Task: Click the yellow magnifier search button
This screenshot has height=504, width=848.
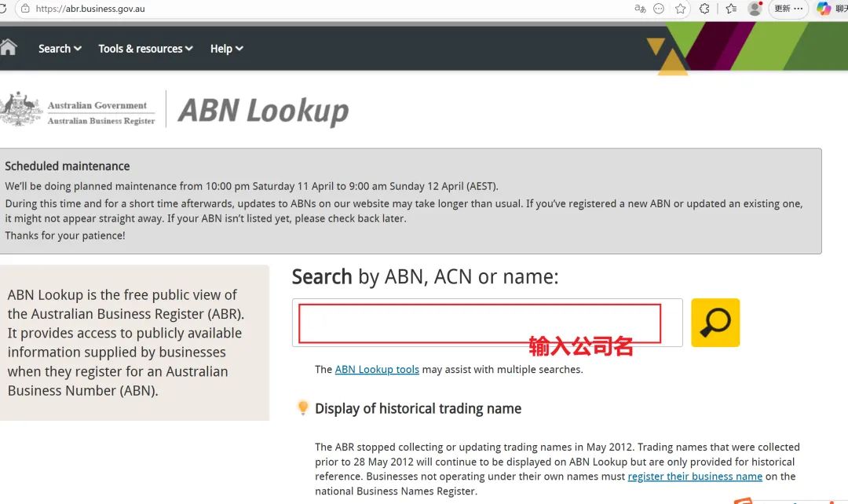Action: 715,323
